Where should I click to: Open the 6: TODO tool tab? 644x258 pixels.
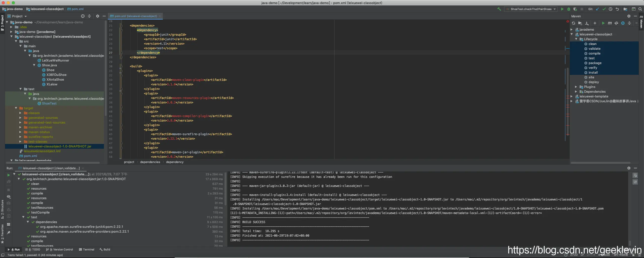pyautogui.click(x=33, y=249)
